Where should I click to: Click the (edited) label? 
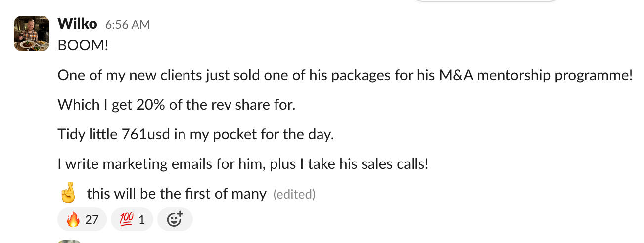point(294,194)
